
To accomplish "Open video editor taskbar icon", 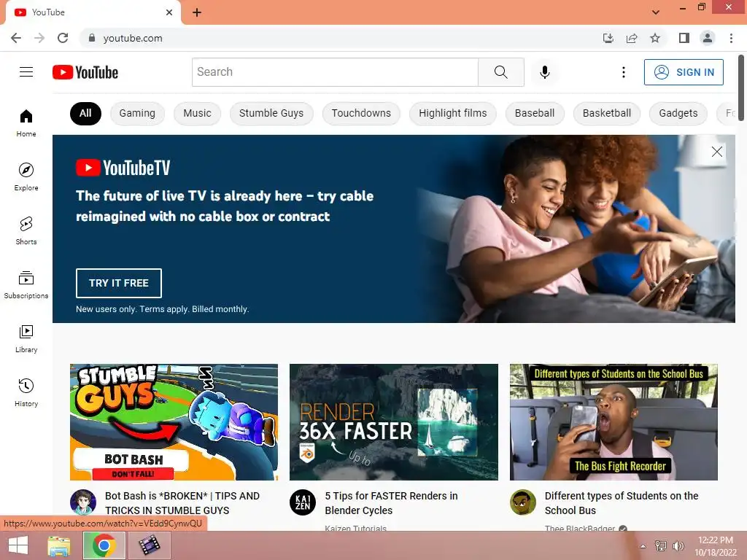I will click(149, 545).
